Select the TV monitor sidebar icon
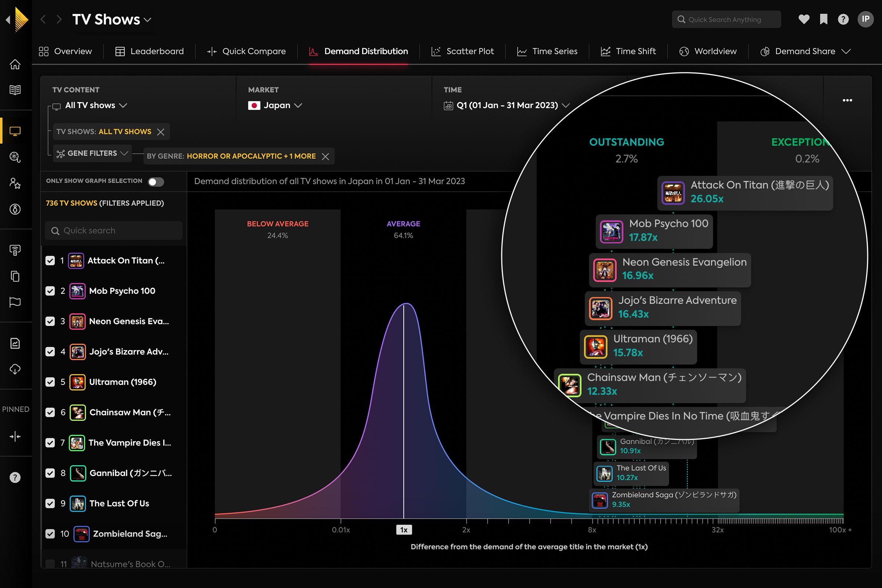This screenshot has height=588, width=882. point(15,131)
